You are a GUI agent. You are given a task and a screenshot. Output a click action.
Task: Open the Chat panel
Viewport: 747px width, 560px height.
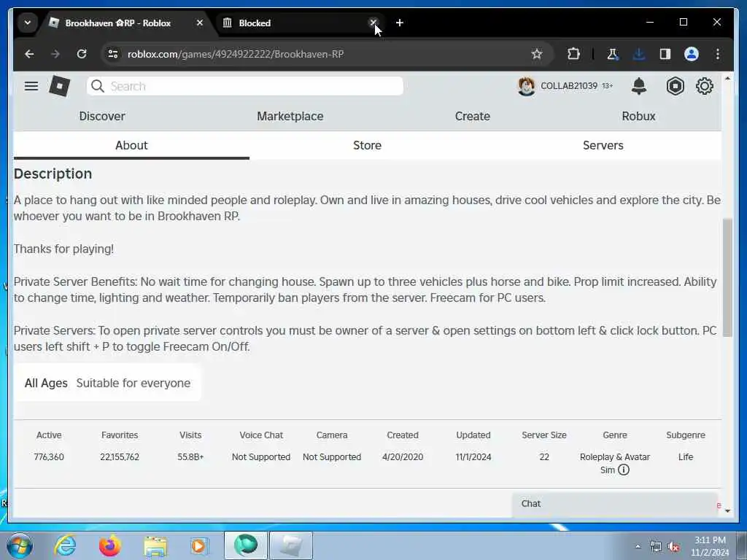614,504
